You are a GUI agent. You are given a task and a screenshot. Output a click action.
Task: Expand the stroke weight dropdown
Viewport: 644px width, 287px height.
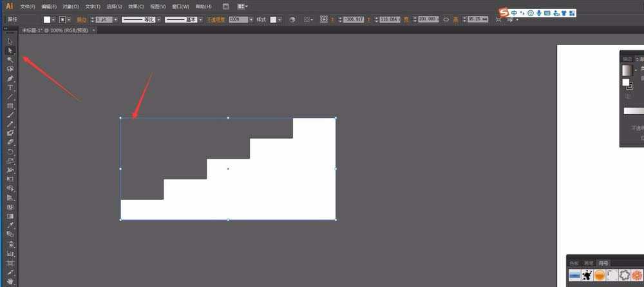pos(115,19)
